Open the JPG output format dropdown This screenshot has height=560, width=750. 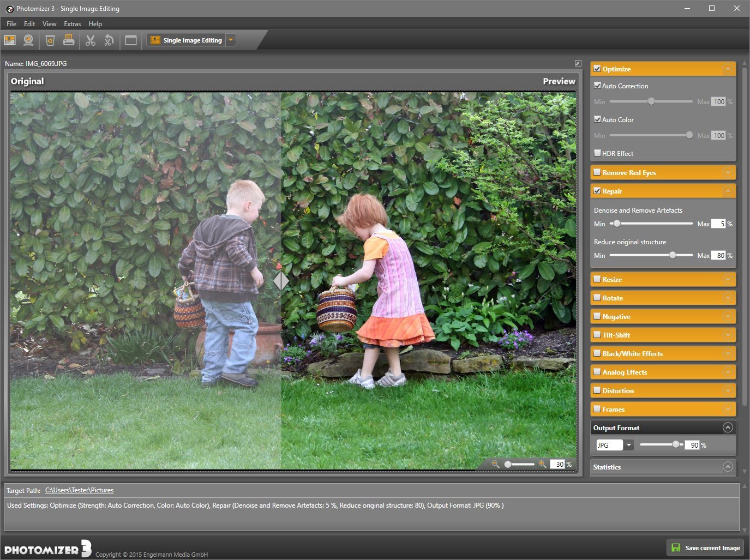tap(628, 445)
